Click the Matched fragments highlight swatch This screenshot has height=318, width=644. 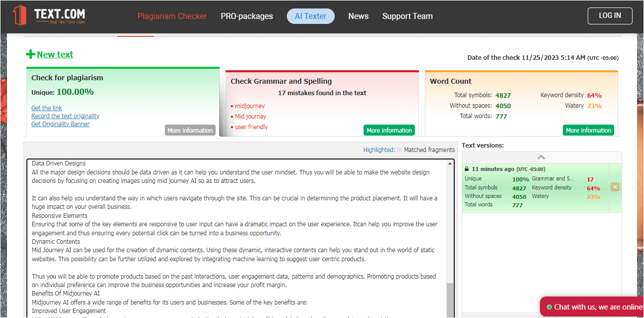coord(399,150)
